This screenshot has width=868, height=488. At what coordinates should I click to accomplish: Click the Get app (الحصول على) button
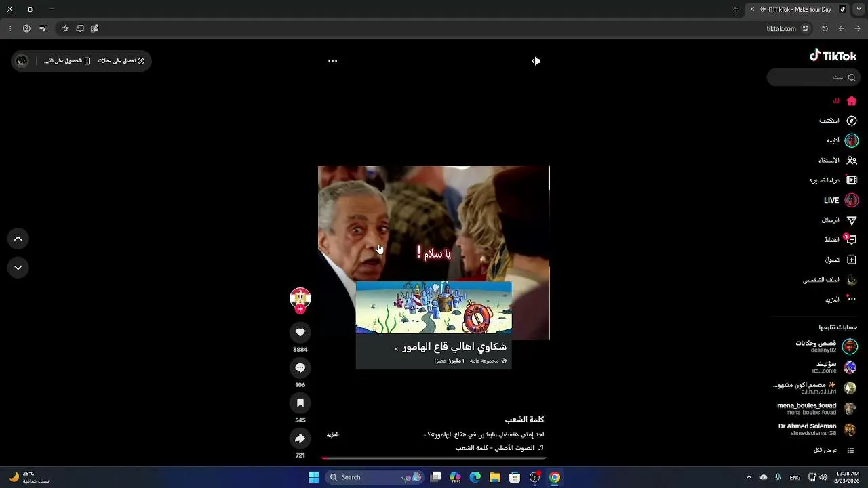pos(67,61)
